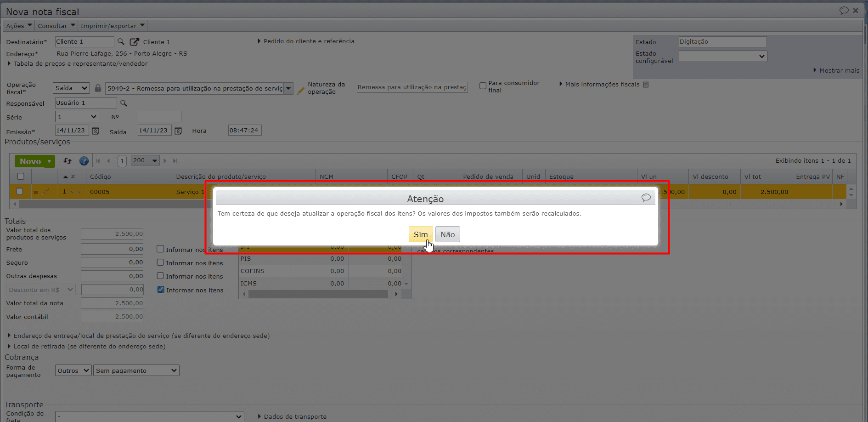Expand Pedido do cliente e referência
The height and width of the screenshot is (422, 868).
click(306, 41)
